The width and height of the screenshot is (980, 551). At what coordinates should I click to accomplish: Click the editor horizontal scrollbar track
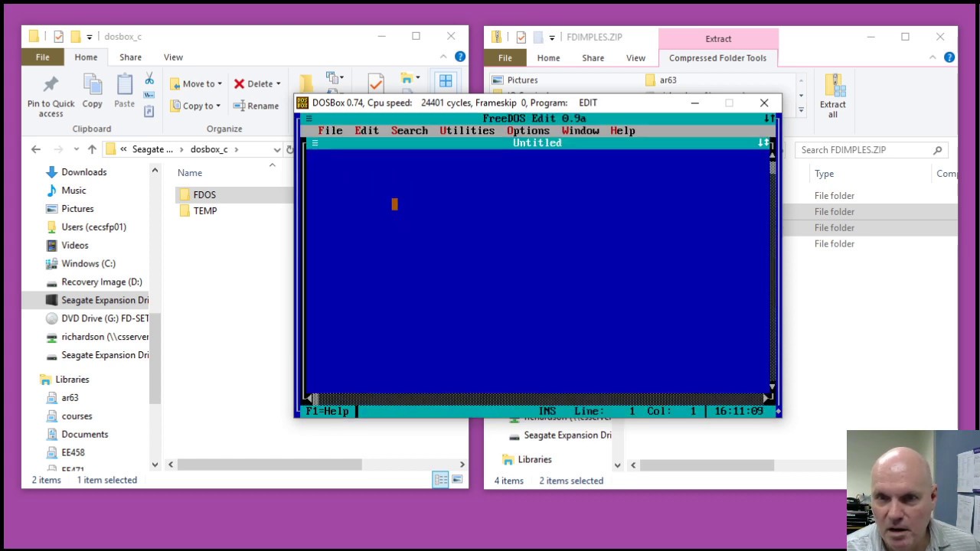539,399
